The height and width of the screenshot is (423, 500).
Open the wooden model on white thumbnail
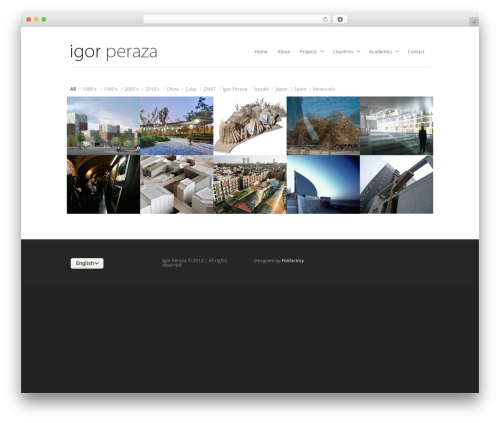pos(250,126)
